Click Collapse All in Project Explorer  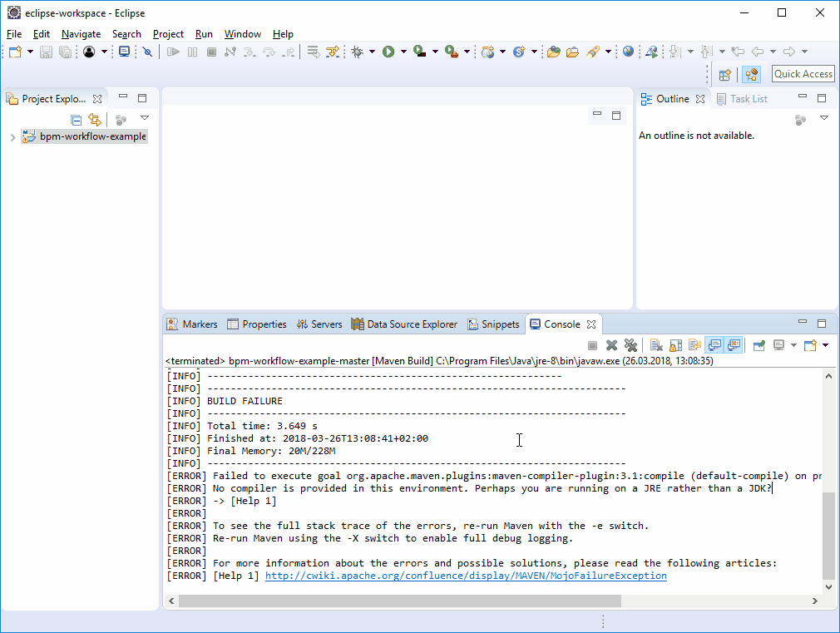tap(76, 120)
